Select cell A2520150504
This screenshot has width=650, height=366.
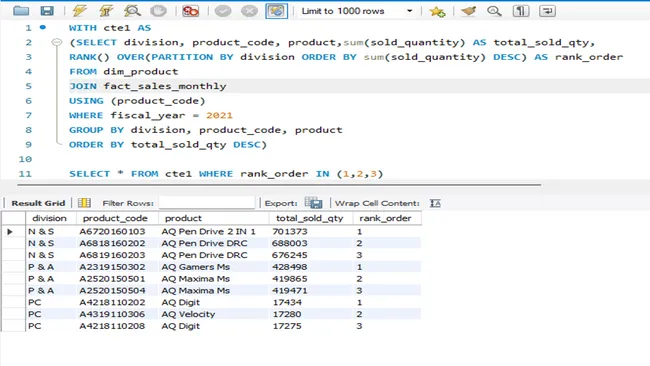point(112,291)
